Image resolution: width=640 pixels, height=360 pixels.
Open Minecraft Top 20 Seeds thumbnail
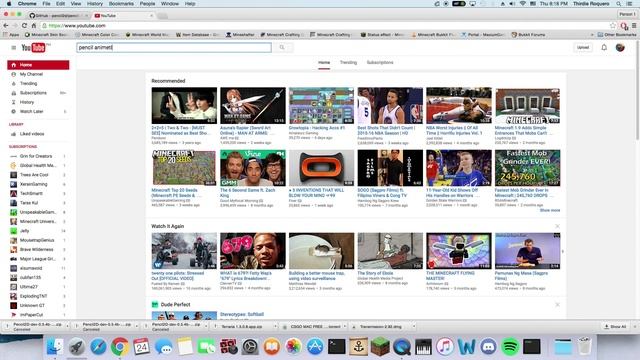click(x=184, y=168)
